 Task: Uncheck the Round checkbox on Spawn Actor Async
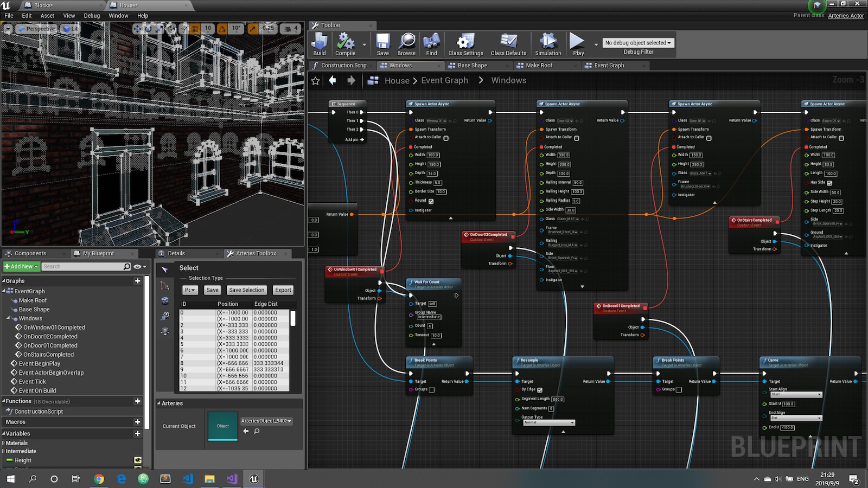[431, 201]
